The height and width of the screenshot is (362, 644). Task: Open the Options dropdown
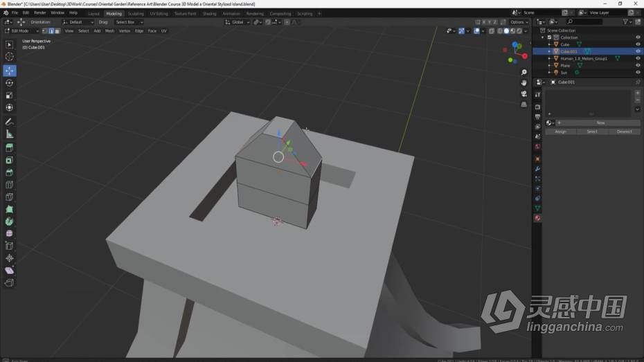[x=519, y=22]
